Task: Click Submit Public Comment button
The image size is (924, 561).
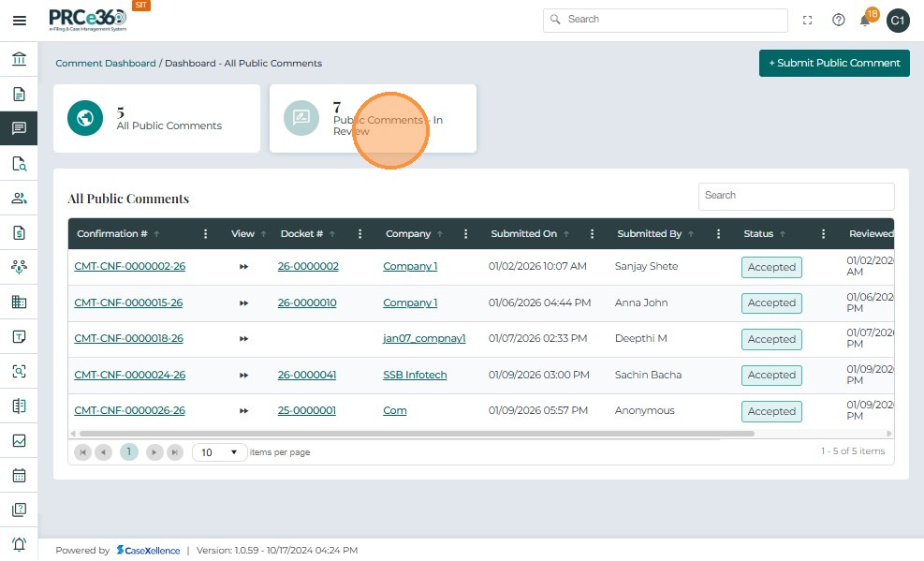Action: 834,63
